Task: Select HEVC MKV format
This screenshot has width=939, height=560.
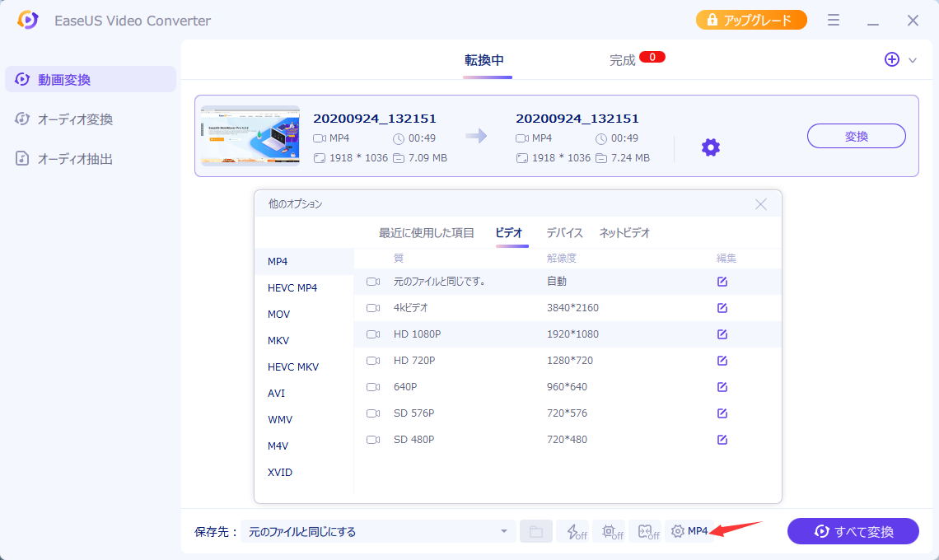Action: tap(304, 367)
